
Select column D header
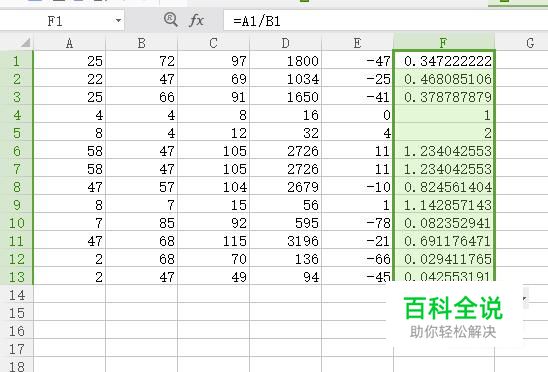click(286, 43)
